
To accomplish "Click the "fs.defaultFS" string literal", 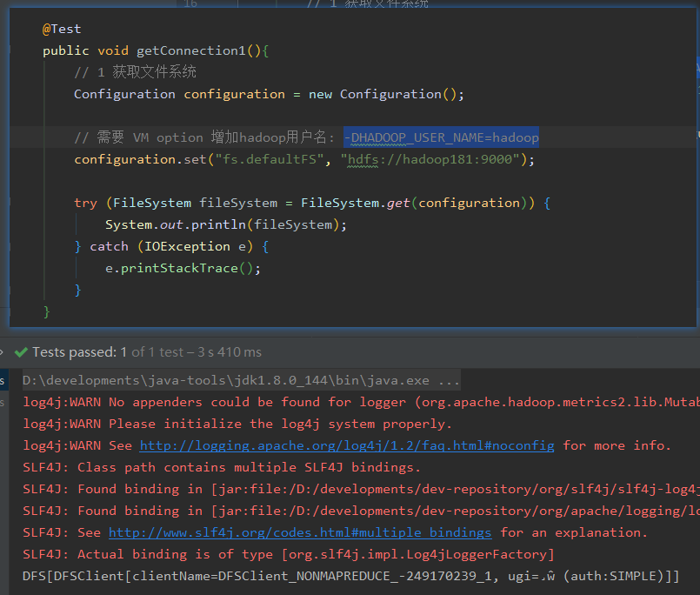I will (x=270, y=159).
